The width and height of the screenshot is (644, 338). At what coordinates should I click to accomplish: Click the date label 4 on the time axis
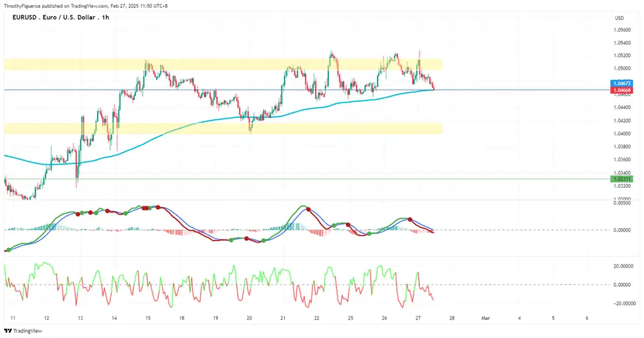[520, 318]
